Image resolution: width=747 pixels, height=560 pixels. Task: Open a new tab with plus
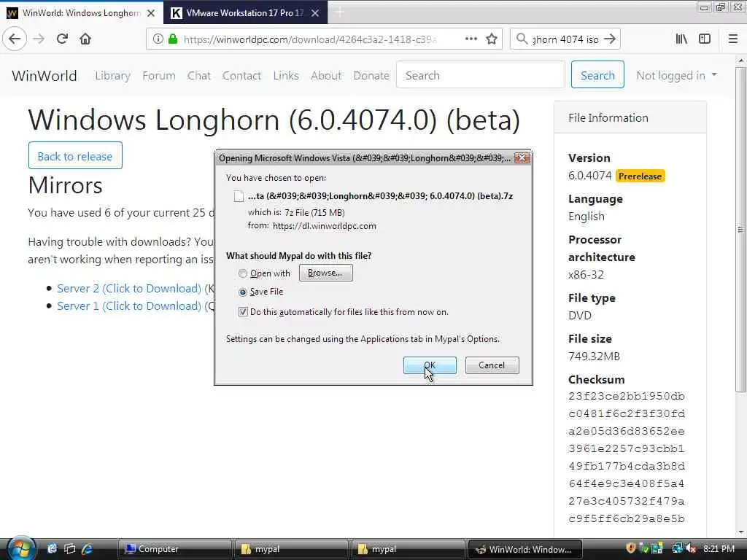coord(340,13)
